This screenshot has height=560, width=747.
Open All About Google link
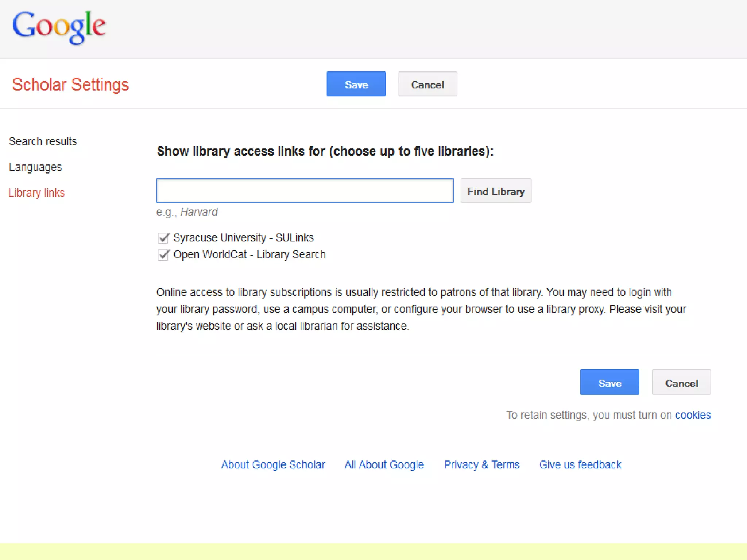(384, 465)
